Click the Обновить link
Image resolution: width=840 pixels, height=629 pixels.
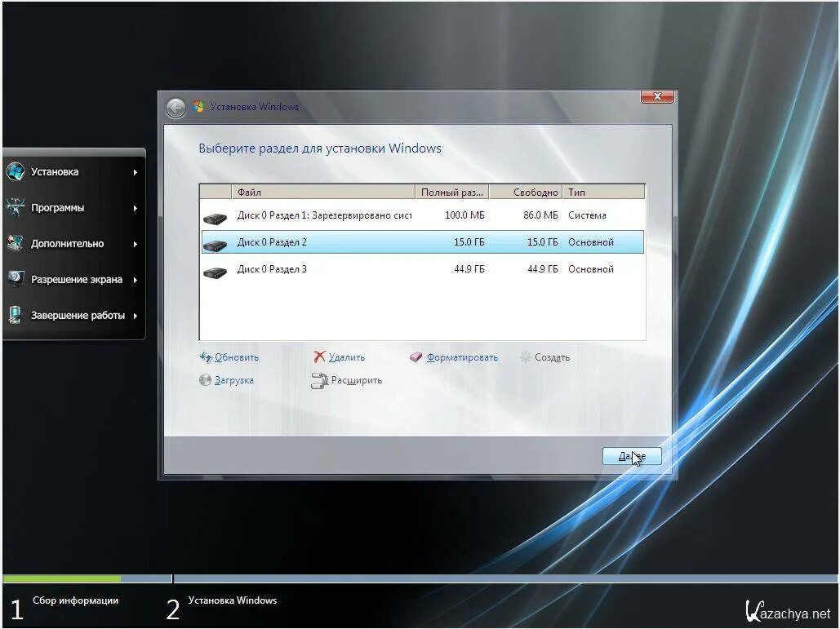point(236,357)
